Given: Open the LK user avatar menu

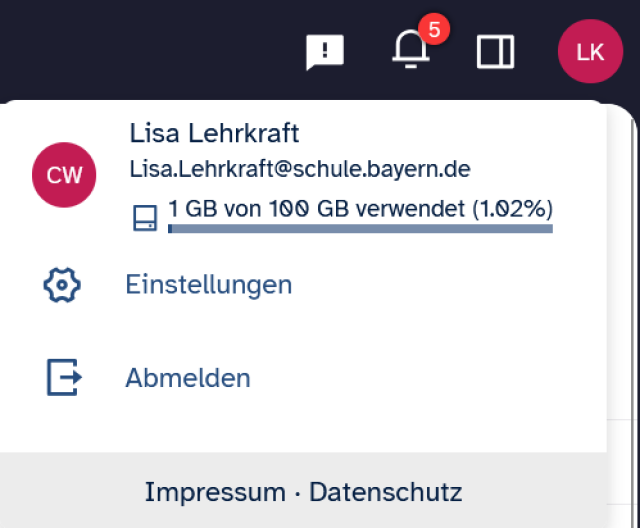Looking at the screenshot, I should click(590, 52).
